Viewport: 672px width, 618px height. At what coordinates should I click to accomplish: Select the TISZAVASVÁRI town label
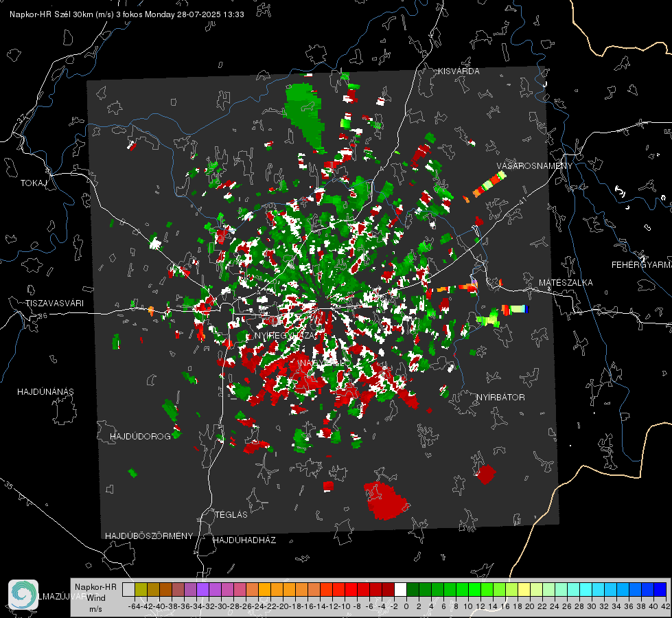pos(54,304)
